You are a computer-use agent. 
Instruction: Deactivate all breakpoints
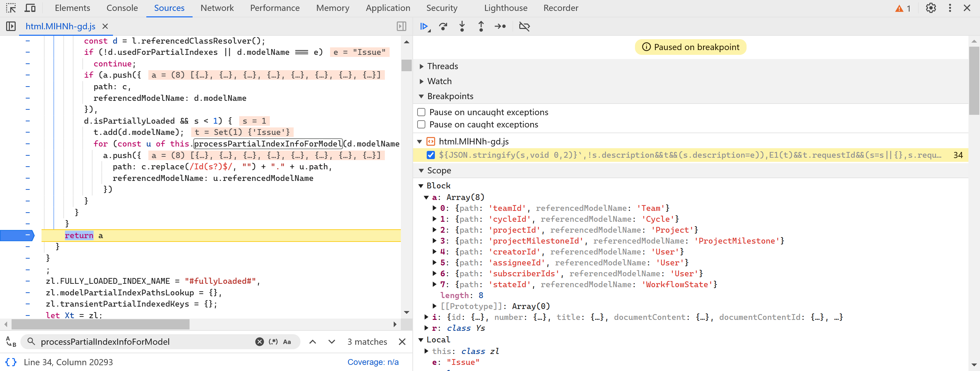(x=524, y=26)
